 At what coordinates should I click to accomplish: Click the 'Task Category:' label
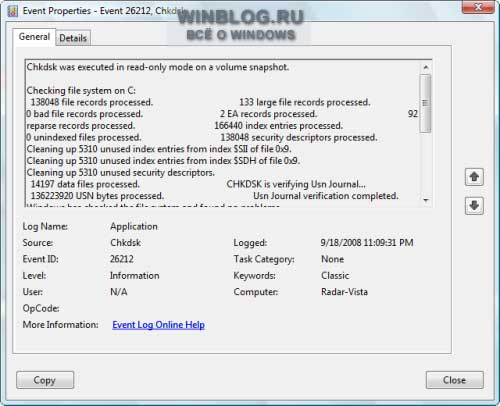(x=264, y=259)
